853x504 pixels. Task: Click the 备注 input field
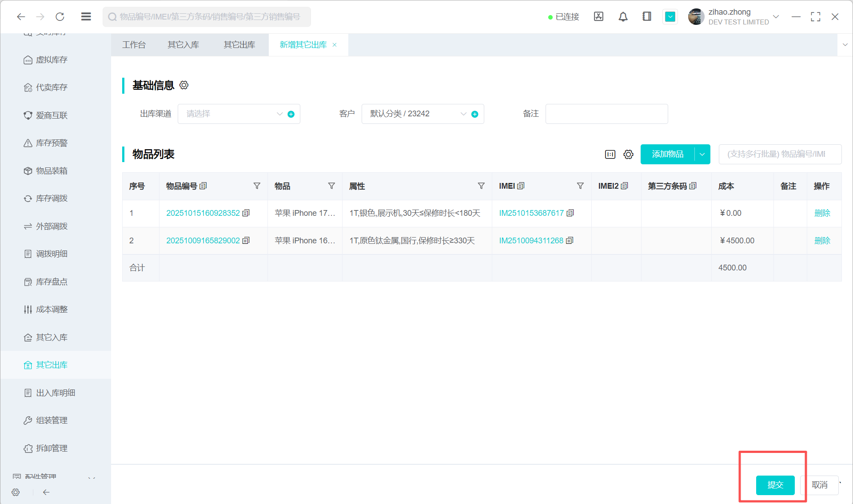pyautogui.click(x=606, y=114)
